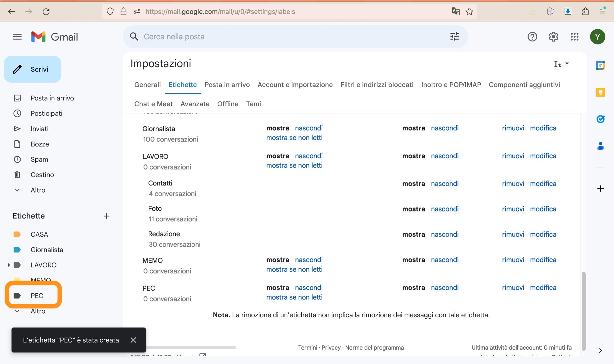Open the Contacts side panel icon
The width and height of the screenshot is (614, 364).
point(600,146)
